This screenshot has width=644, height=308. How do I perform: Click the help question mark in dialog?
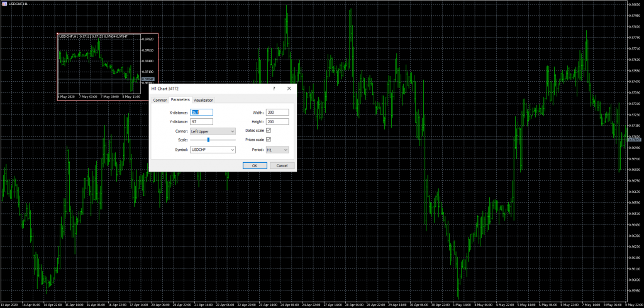pyautogui.click(x=274, y=88)
